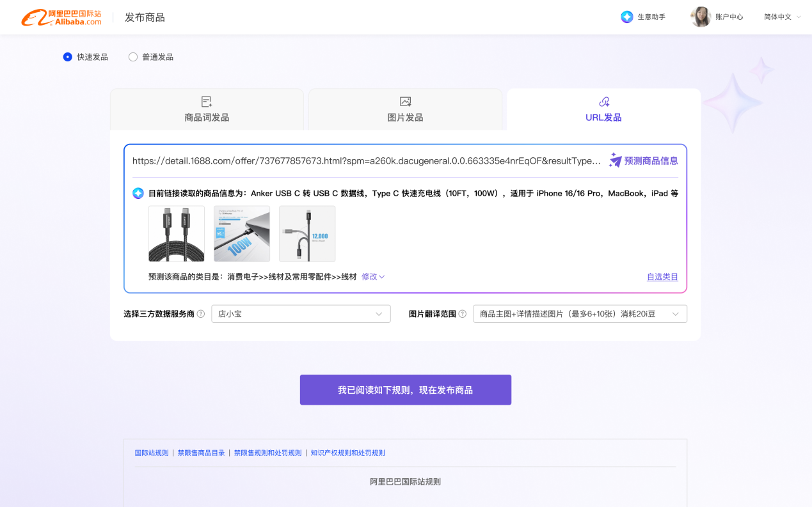The height and width of the screenshot is (507, 812).
Task: Select the 100W laptop charging thumbnail
Action: (242, 233)
